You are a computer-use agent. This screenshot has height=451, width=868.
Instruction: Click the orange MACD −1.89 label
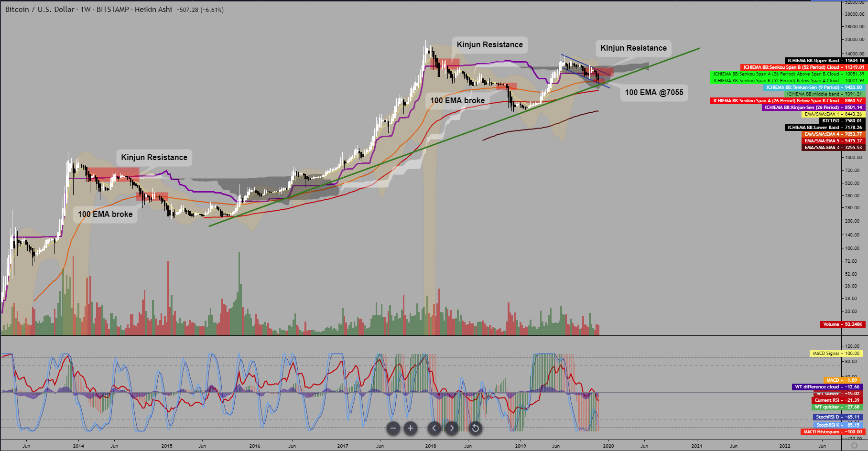click(842, 380)
